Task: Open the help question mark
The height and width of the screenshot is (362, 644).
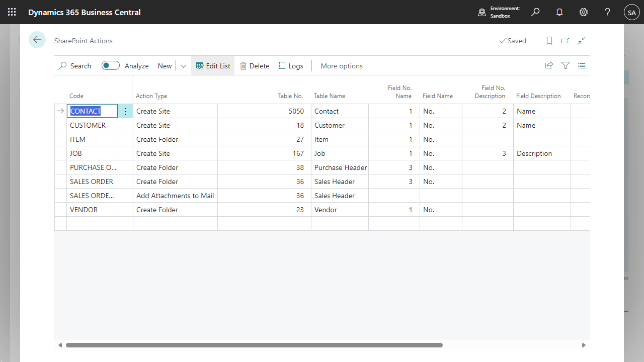Action: (x=608, y=12)
